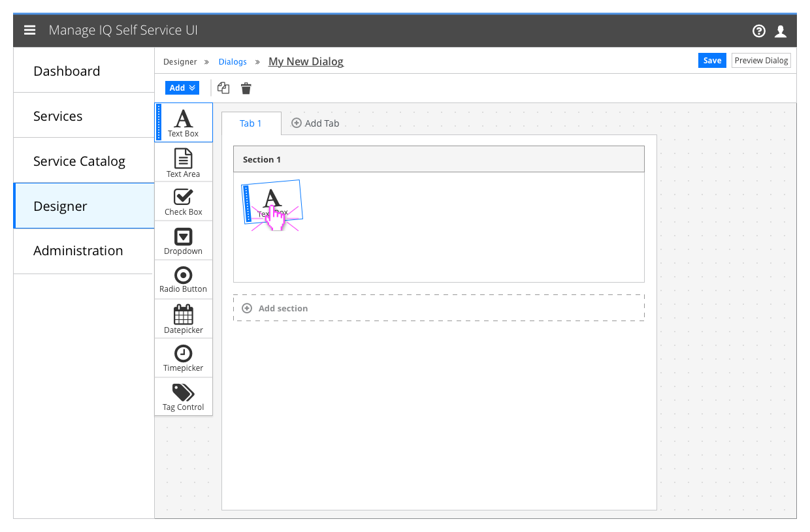Image resolution: width=810 pixels, height=532 pixels.
Task: Select the Timepicker component
Action: (184, 358)
